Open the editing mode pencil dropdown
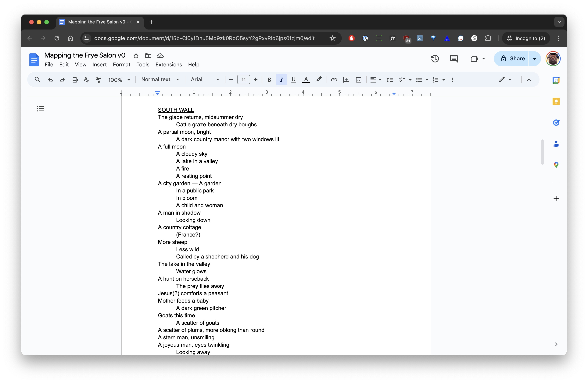This screenshot has width=588, height=383. (505, 79)
